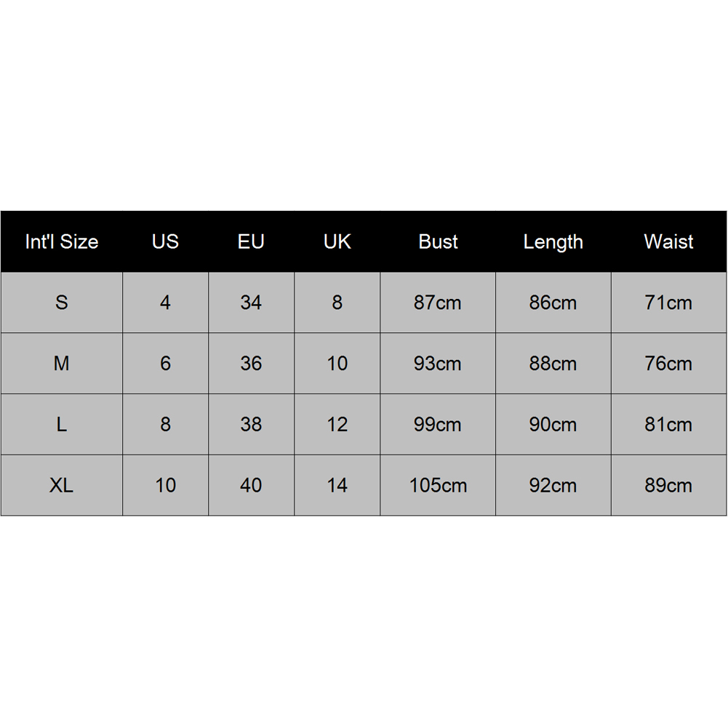Select the Waist column header
The image size is (728, 728).
tap(668, 242)
